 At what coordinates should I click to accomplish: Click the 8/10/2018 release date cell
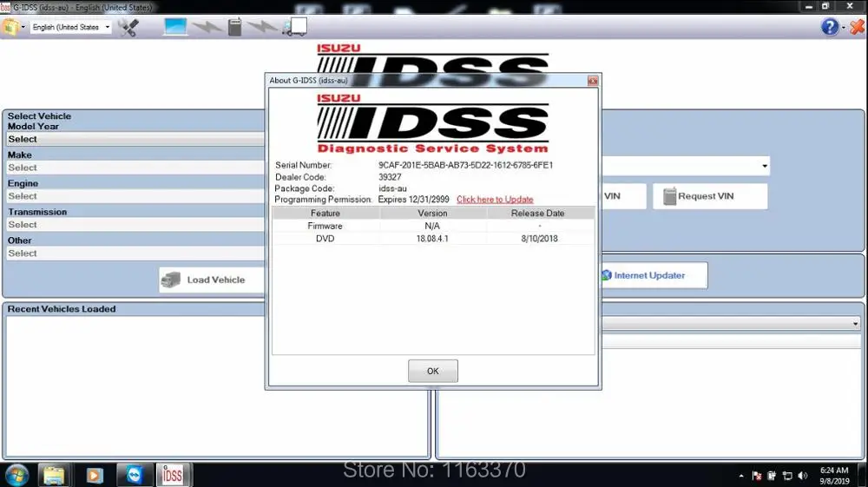coord(539,239)
